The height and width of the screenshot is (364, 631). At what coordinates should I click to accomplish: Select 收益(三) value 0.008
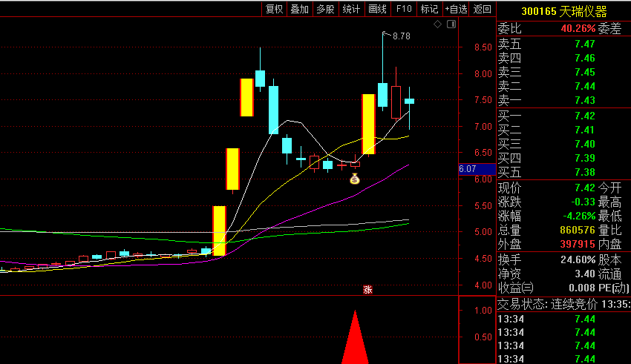click(x=582, y=288)
